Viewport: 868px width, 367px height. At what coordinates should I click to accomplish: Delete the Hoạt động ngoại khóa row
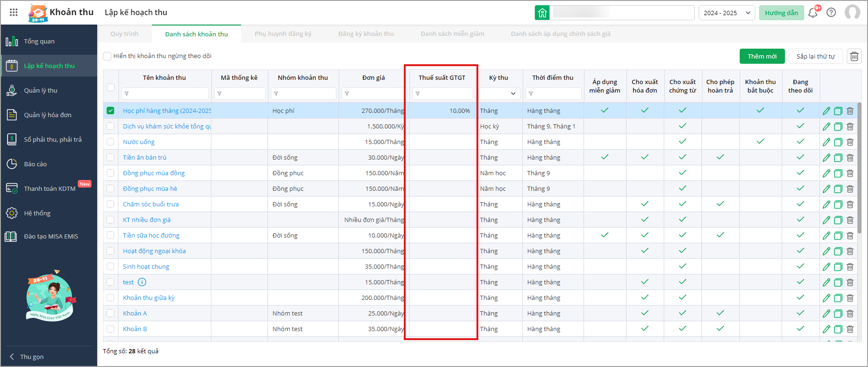(850, 251)
